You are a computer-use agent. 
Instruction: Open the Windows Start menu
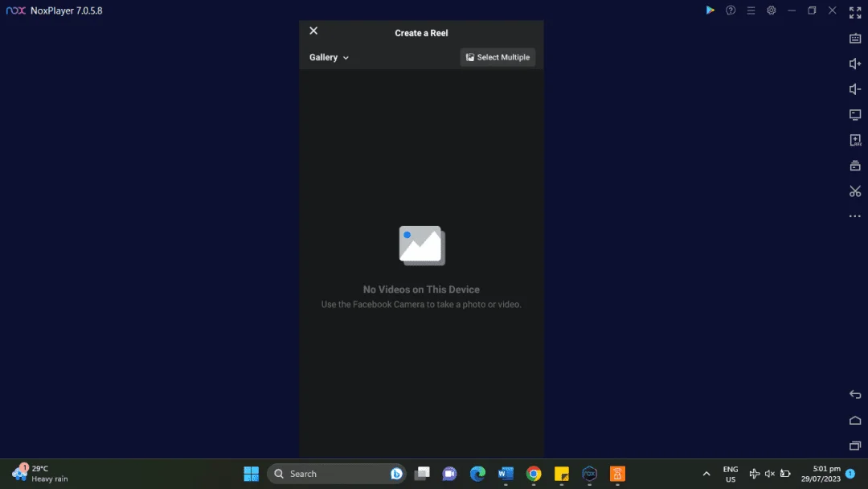251,474
